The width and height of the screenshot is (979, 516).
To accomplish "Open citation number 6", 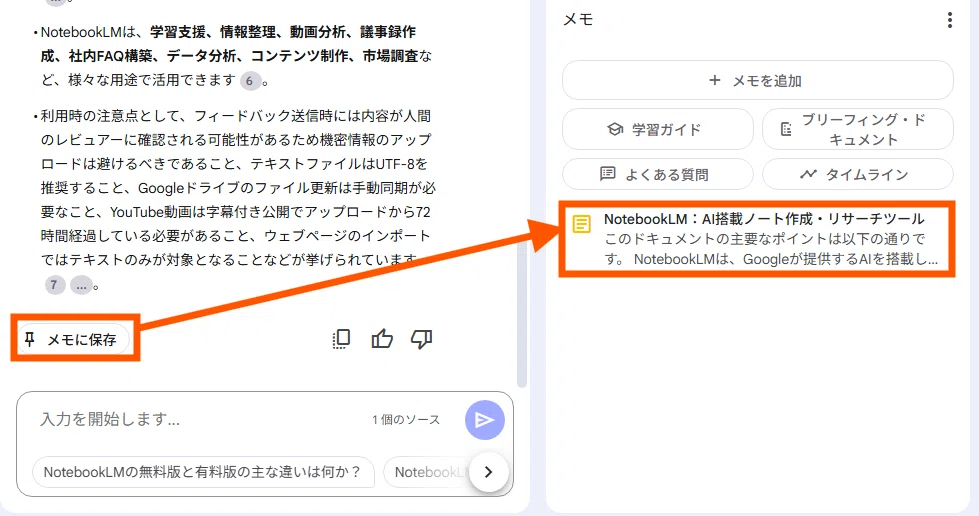I will click(x=250, y=81).
